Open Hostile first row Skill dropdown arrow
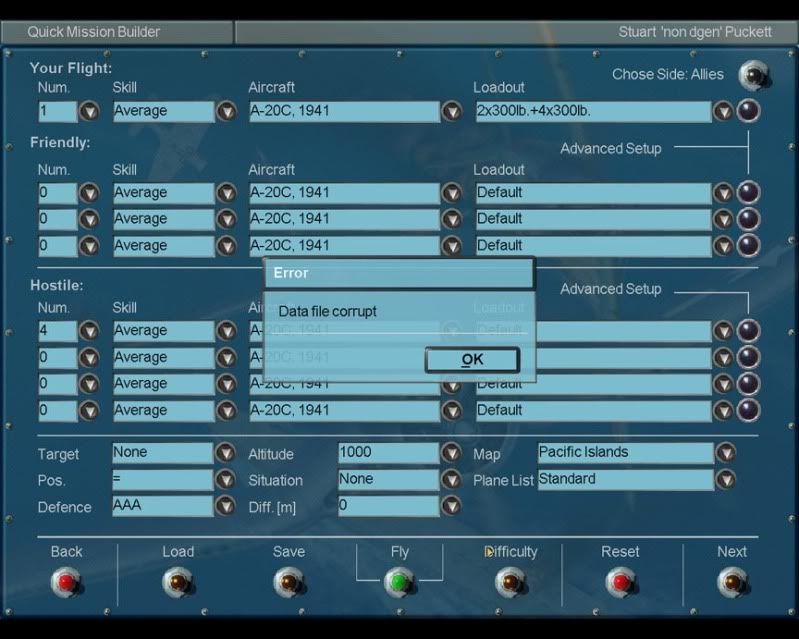This screenshot has width=799, height=639. (226, 331)
